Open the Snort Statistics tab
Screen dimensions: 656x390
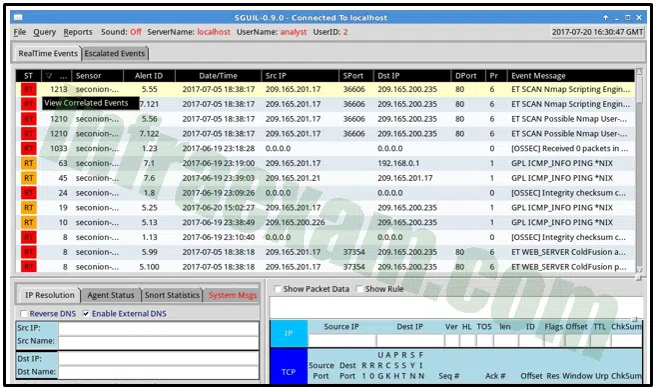[172, 295]
